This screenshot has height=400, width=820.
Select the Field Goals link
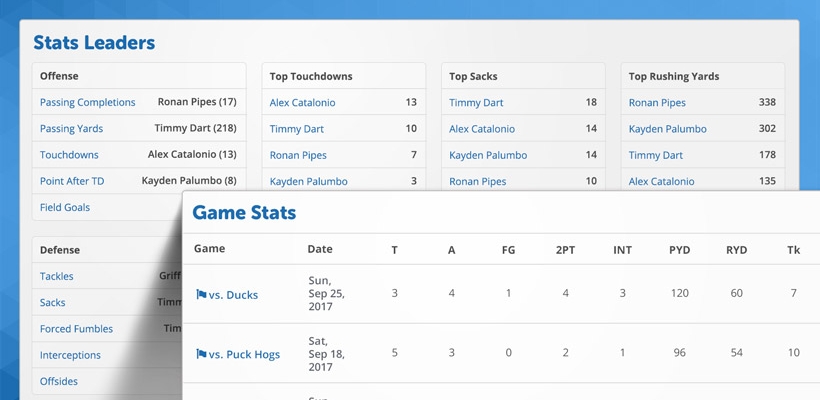[65, 207]
